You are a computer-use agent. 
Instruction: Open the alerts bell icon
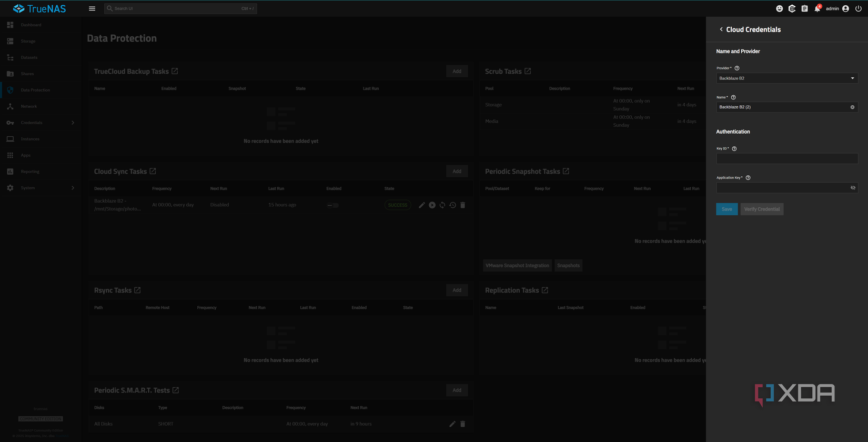coord(817,8)
